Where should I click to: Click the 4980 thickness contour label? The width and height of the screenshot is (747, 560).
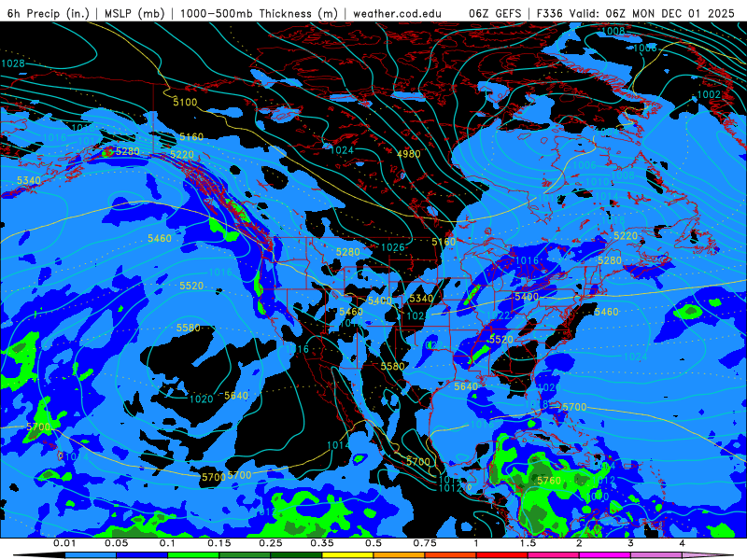pos(408,154)
